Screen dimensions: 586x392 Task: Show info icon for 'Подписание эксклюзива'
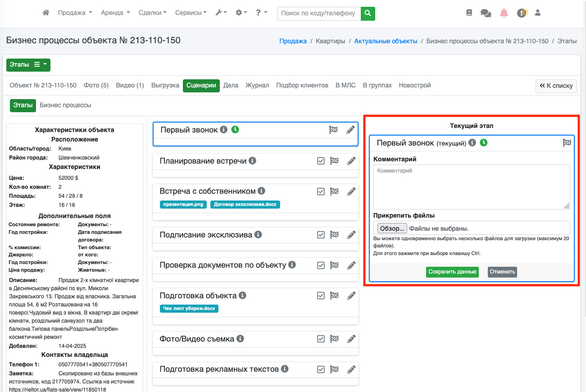coord(258,235)
